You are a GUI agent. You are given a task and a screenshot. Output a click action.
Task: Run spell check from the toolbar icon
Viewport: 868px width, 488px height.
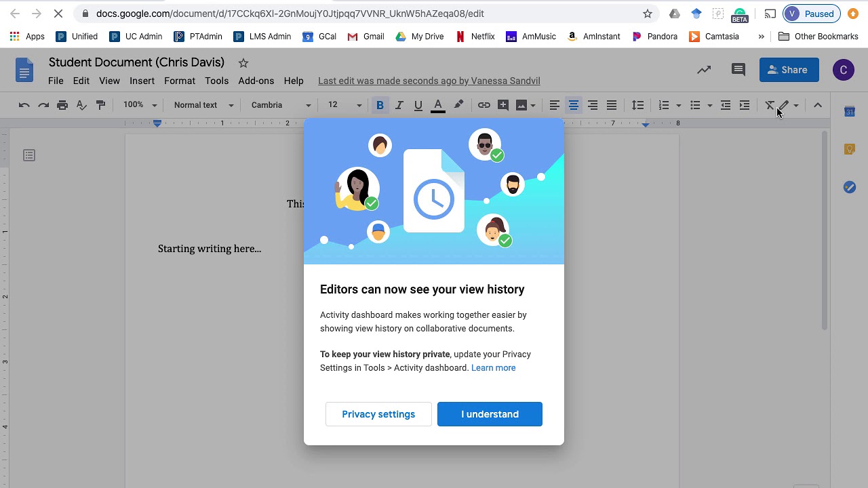click(x=81, y=105)
